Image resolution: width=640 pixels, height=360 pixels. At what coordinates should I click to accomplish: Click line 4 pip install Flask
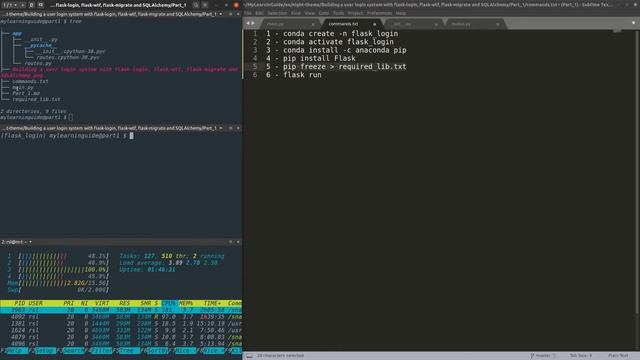pyautogui.click(x=311, y=58)
